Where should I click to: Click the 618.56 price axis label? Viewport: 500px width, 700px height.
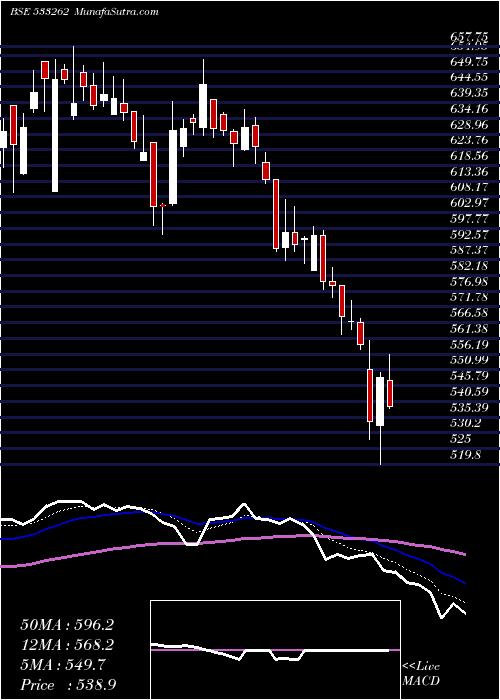click(x=469, y=156)
